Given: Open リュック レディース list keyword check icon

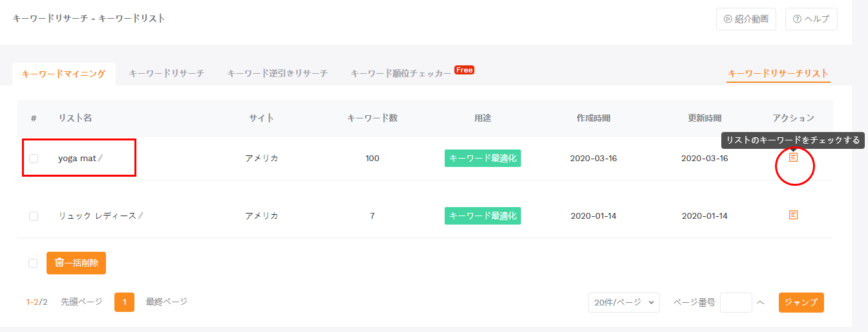Looking at the screenshot, I should [794, 215].
